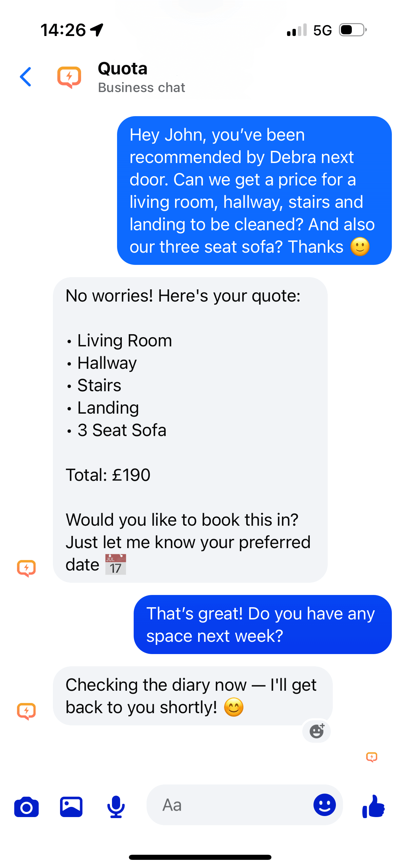400x868 pixels.
Task: Tap the Quota bot badge beside the diary message
Action: [27, 709]
